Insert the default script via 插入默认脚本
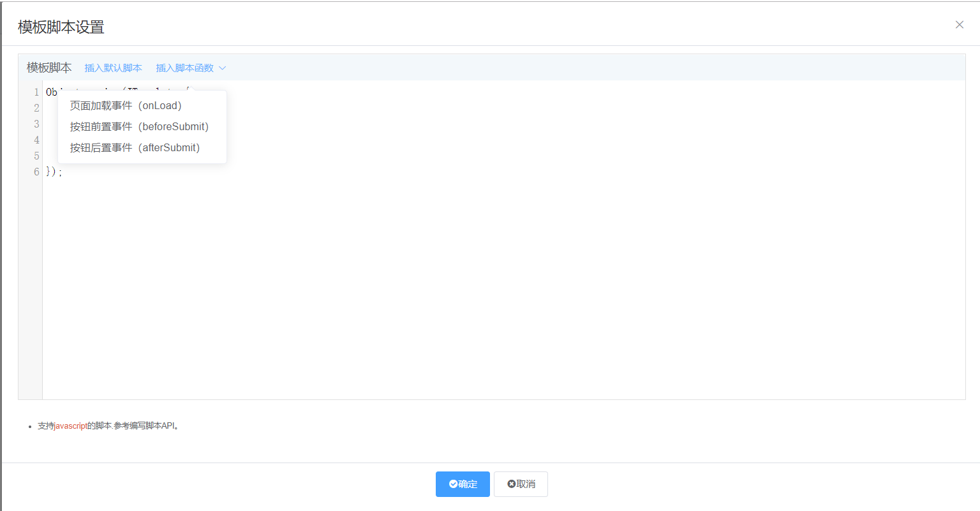This screenshot has width=980, height=511. click(x=113, y=68)
